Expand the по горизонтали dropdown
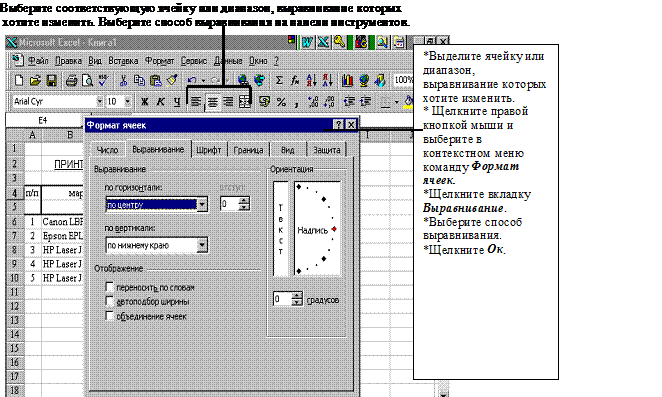The height and width of the screenshot is (397, 662). pyautogui.click(x=202, y=205)
